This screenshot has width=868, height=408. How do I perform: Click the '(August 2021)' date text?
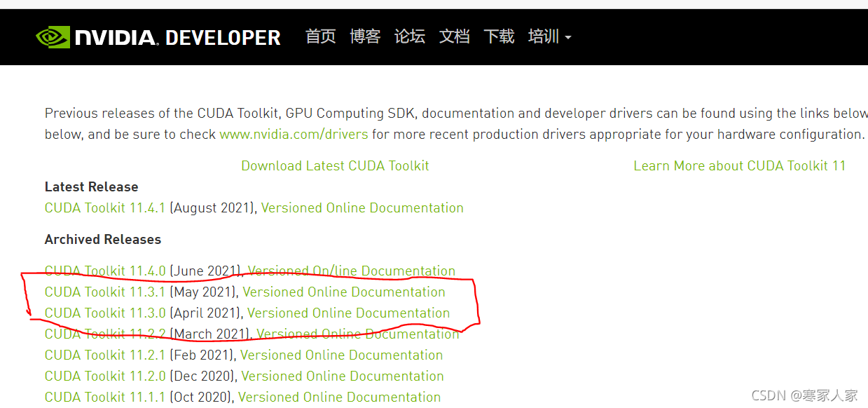point(213,208)
